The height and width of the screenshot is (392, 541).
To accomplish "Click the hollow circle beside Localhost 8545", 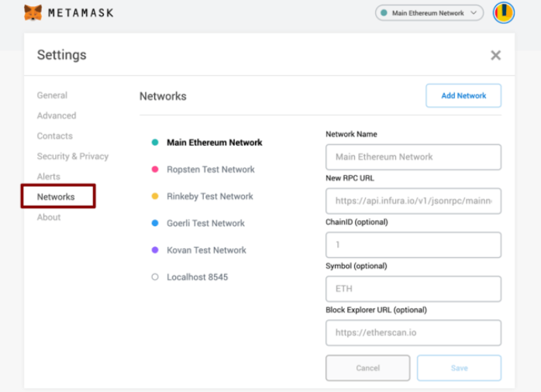I will click(155, 277).
